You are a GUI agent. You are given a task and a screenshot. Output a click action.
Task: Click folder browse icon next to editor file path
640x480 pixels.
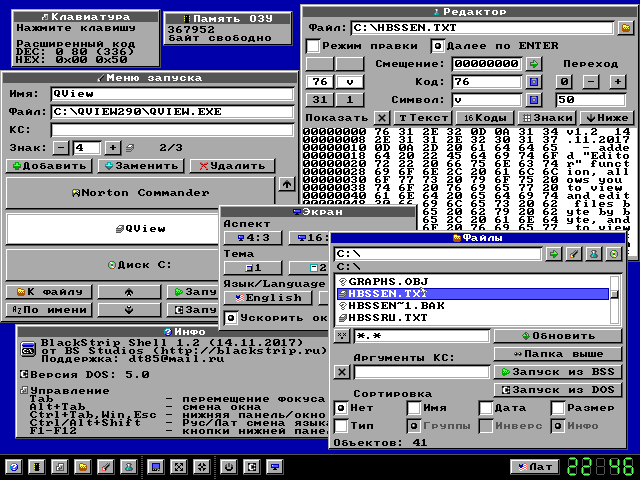click(x=625, y=28)
